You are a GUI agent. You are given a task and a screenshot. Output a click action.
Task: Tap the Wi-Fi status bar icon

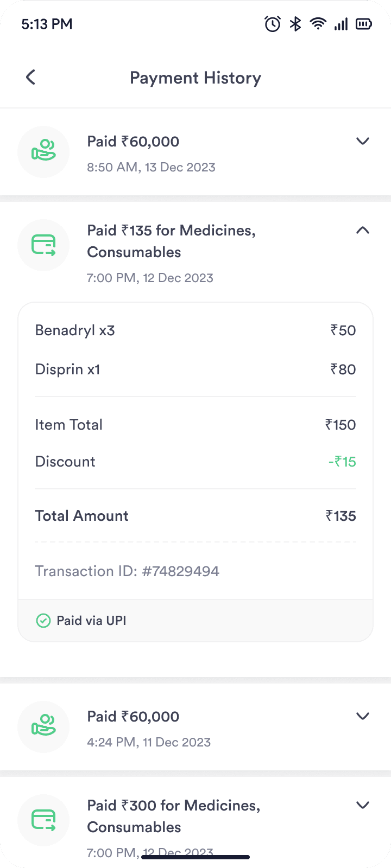(x=318, y=24)
